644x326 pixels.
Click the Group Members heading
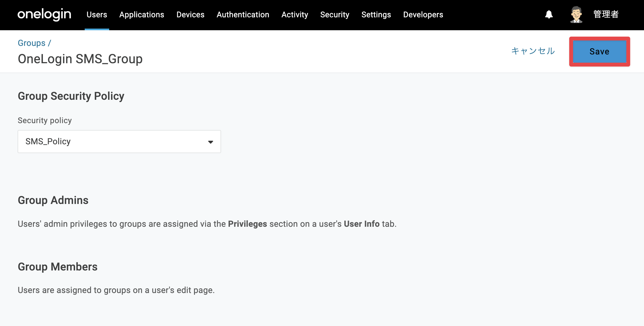(58, 267)
